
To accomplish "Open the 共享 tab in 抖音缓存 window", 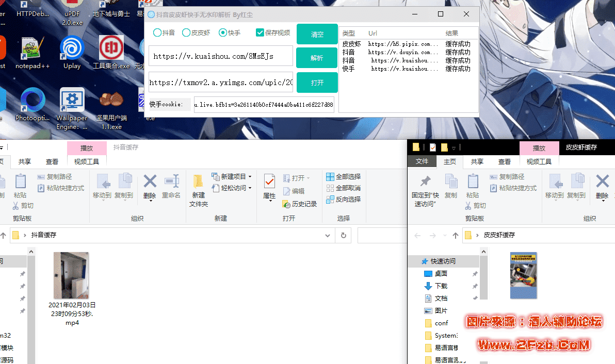I will coord(25,161).
